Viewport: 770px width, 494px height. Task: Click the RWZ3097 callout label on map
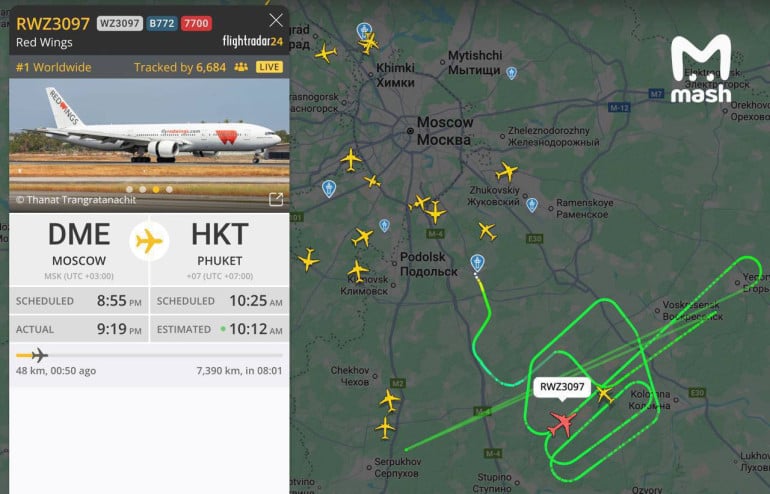point(562,387)
